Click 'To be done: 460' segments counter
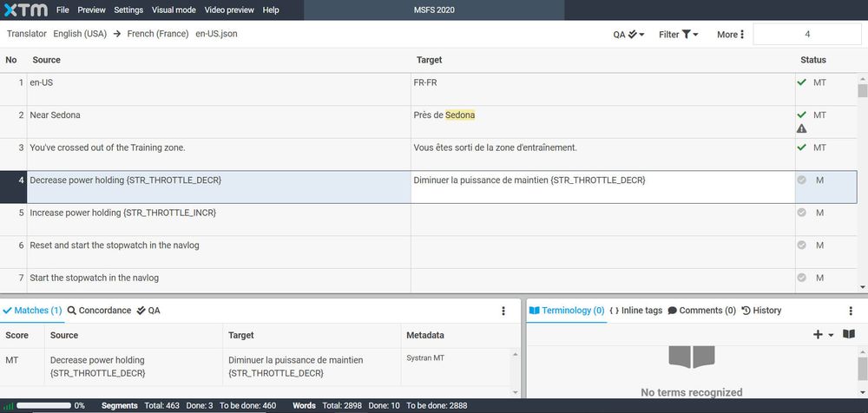 (247, 406)
